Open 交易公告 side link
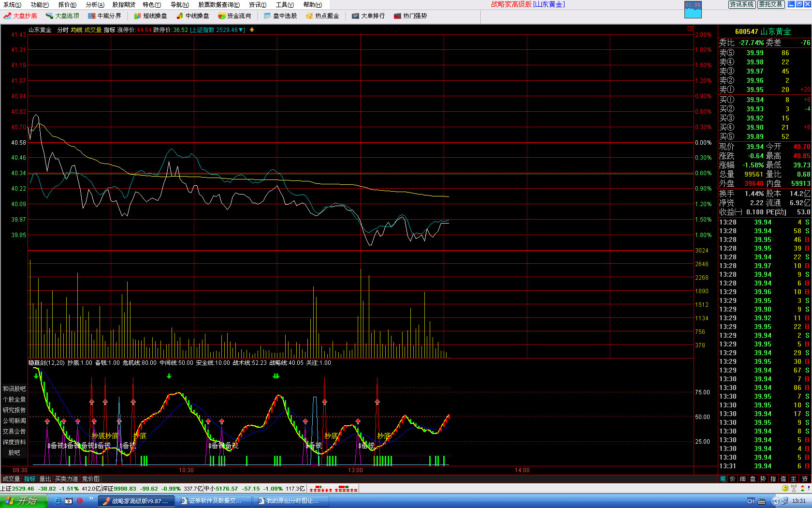This screenshot has height=508, width=812. [14, 432]
